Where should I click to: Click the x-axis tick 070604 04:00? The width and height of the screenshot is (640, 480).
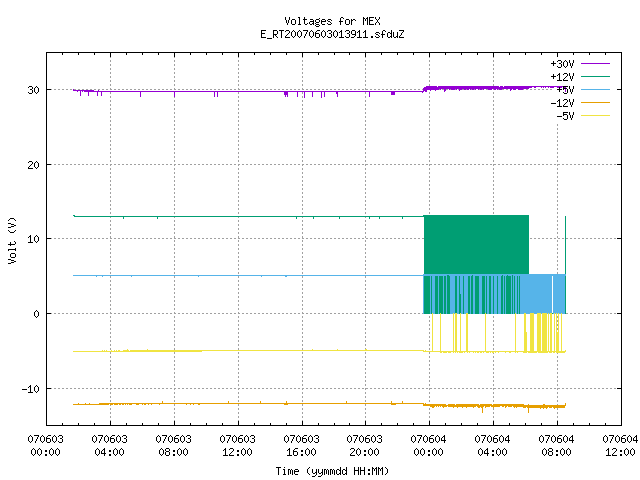click(x=493, y=446)
